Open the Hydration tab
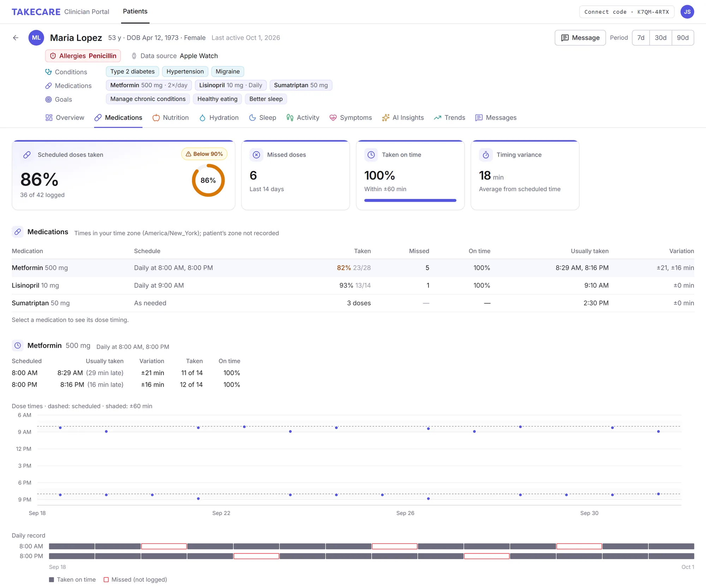706x588 pixels. 219,117
